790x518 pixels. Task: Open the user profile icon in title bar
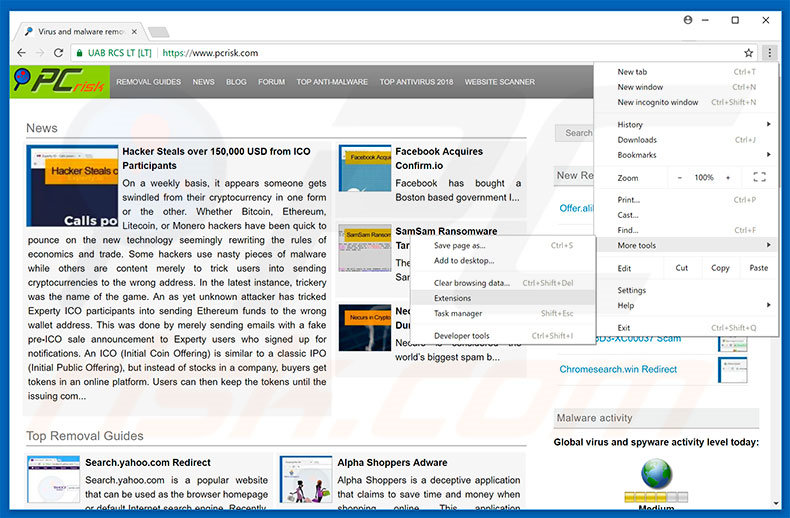(688, 20)
